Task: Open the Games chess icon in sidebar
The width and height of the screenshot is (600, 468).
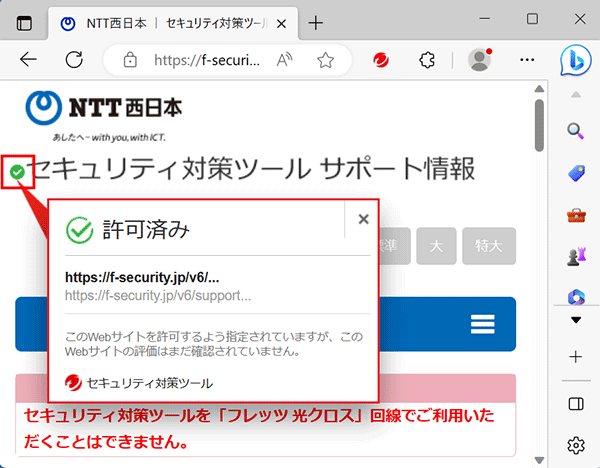Action: tap(575, 255)
